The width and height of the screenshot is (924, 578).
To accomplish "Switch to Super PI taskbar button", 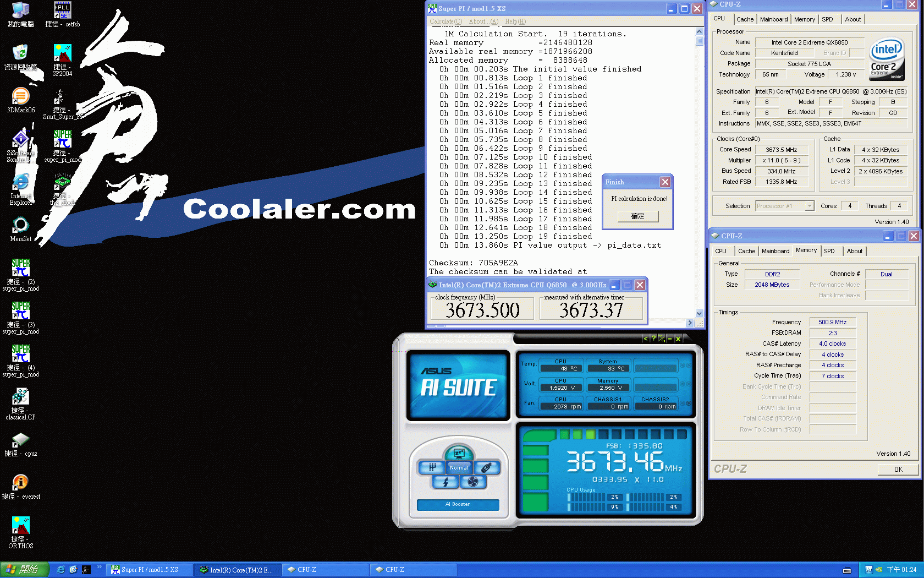I will [x=150, y=570].
